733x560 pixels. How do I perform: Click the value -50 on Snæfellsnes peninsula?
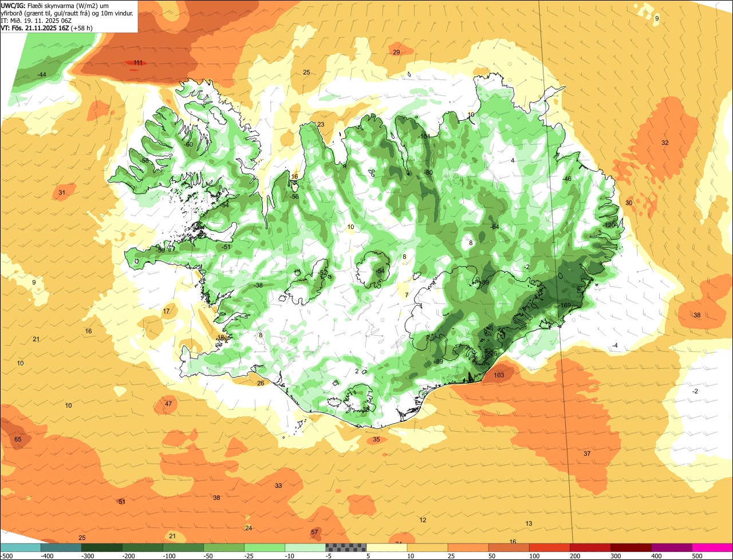(x=161, y=251)
